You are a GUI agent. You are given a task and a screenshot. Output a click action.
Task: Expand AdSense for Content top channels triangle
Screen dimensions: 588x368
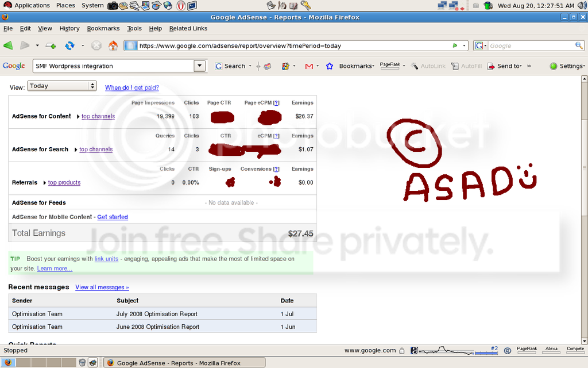coord(78,116)
